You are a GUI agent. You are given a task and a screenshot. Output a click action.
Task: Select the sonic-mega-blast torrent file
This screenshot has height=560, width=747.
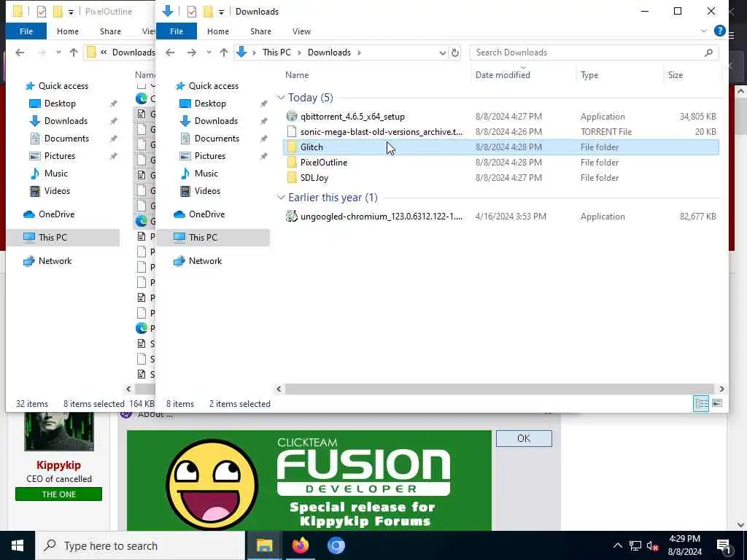tap(500, 132)
